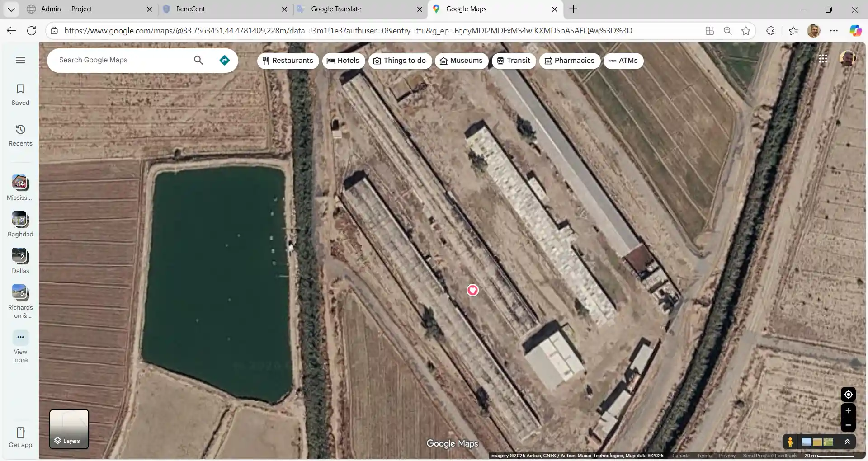This screenshot has width=868, height=461.
Task: Open the Google apps grid
Action: pos(823,59)
